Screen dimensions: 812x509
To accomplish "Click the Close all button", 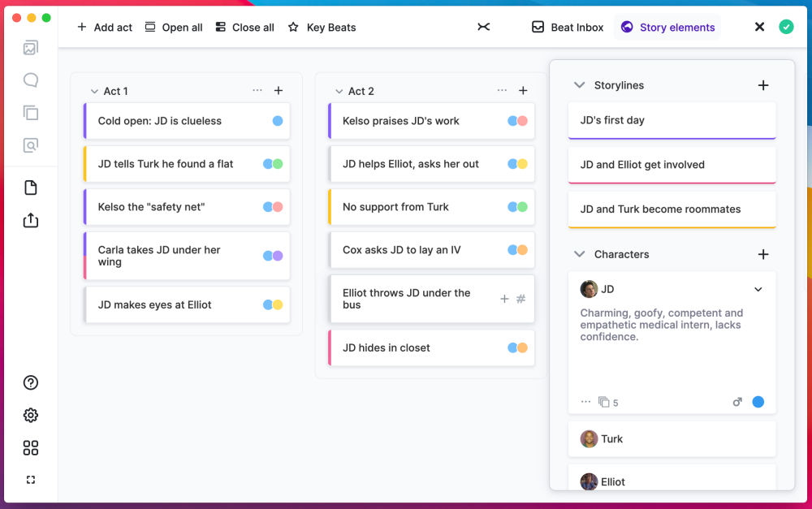I will tap(244, 27).
